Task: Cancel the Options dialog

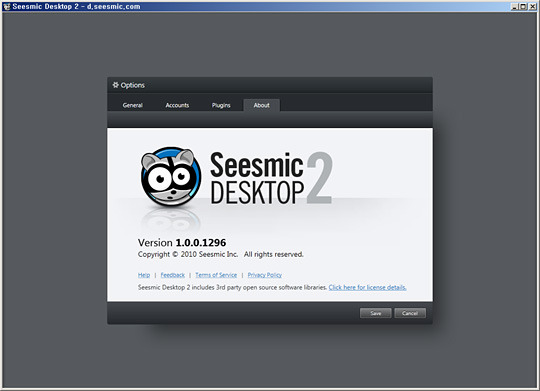Action: click(x=410, y=313)
